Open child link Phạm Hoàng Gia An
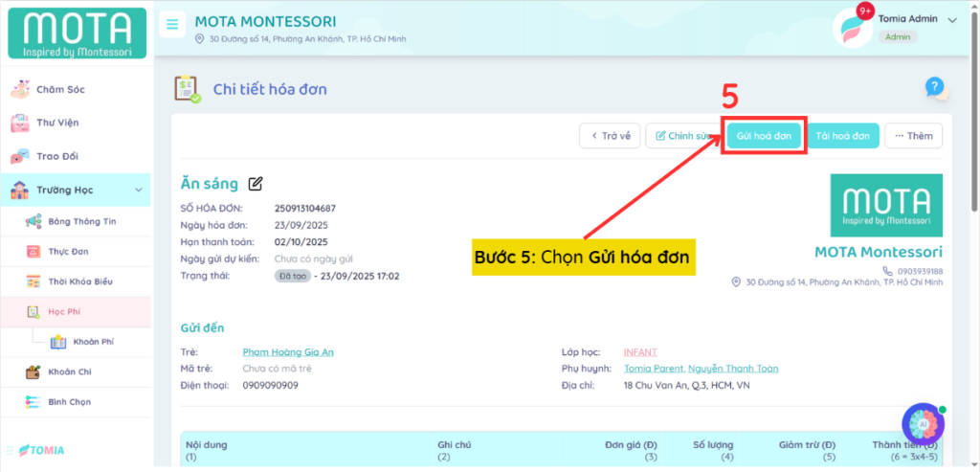 point(288,352)
